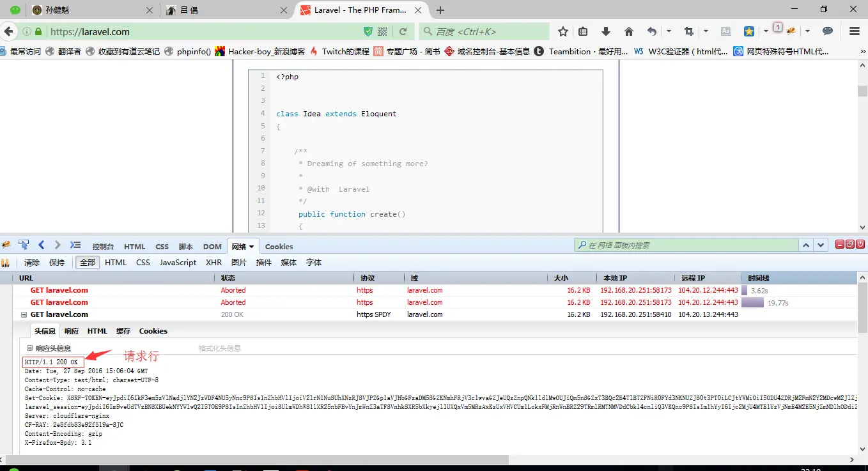This screenshot has height=471, width=868.
Task: Filter network requests by 字体
Action: tap(314, 263)
